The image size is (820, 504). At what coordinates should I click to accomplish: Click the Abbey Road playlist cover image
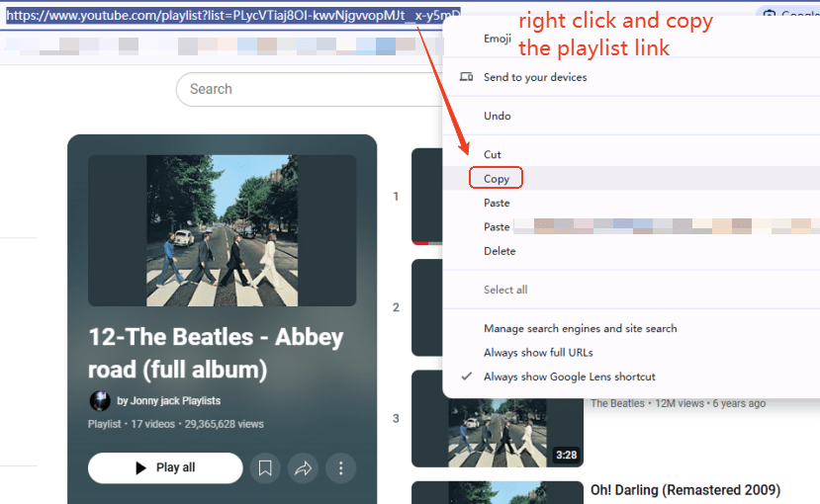click(222, 230)
